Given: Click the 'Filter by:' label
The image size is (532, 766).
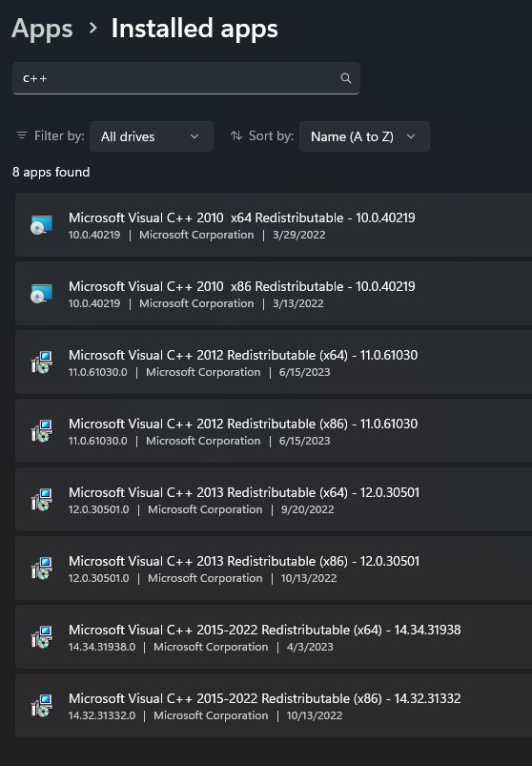Looking at the screenshot, I should [59, 135].
